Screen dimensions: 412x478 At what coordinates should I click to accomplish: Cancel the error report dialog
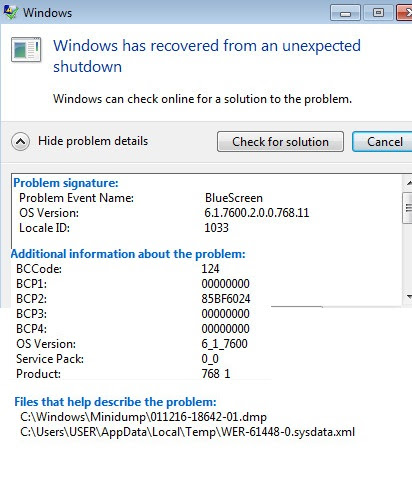coord(383,142)
